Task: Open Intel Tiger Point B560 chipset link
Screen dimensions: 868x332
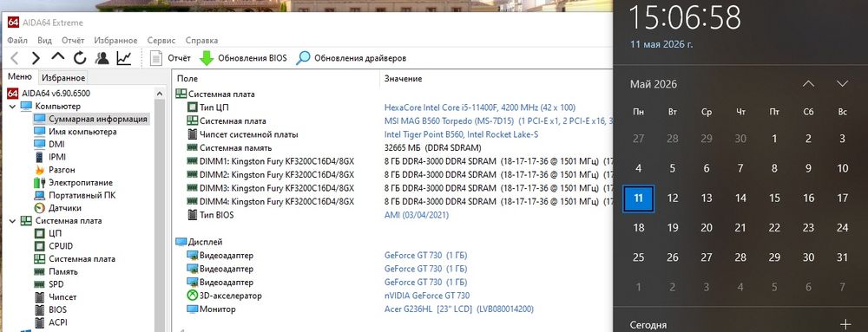Action: 461,134
